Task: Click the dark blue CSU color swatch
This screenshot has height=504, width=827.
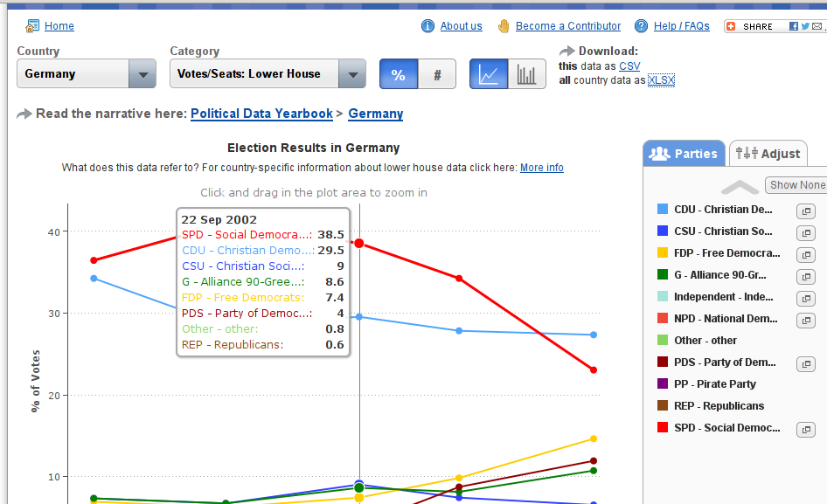Action: (663, 231)
